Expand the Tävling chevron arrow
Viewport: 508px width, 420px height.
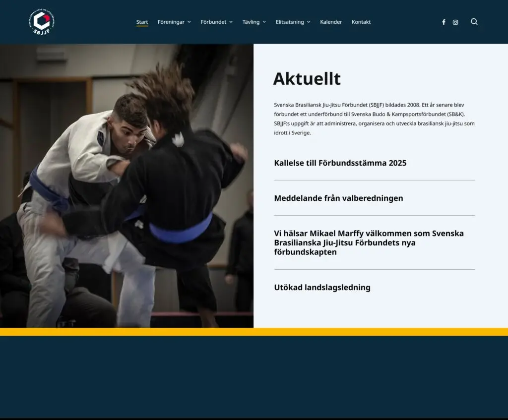coord(264,22)
